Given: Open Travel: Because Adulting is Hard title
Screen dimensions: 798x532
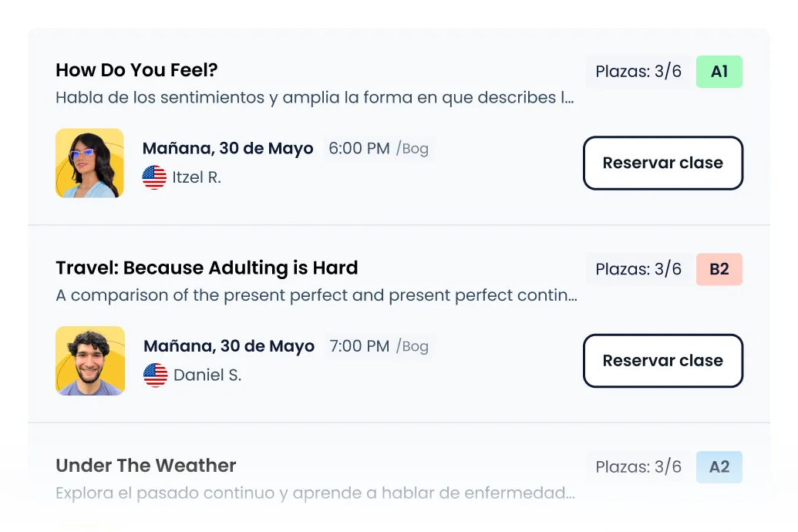Looking at the screenshot, I should coord(207,268).
